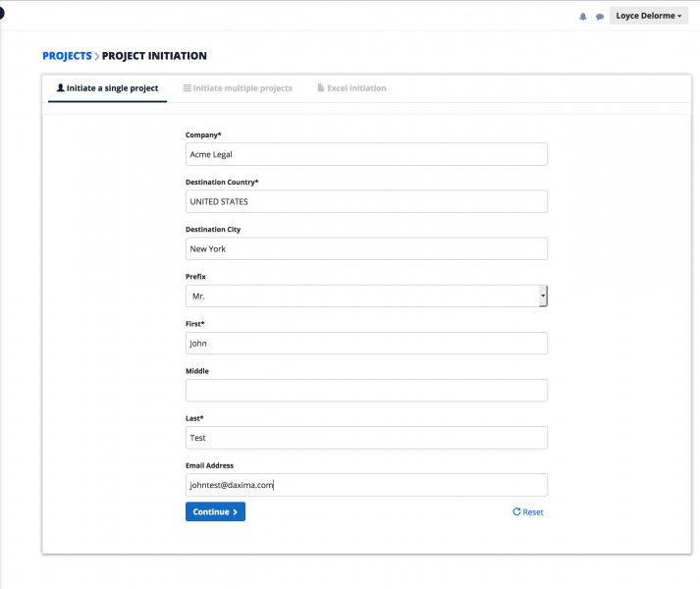Open the Mr. prefix select box
The width and height of the screenshot is (700, 589).
coord(366,296)
